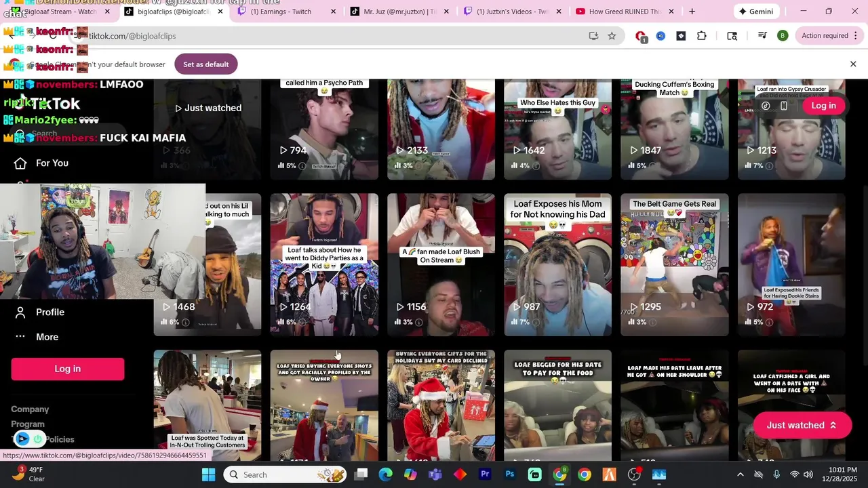
Task: Open volume control in system tray
Action: coord(808,474)
